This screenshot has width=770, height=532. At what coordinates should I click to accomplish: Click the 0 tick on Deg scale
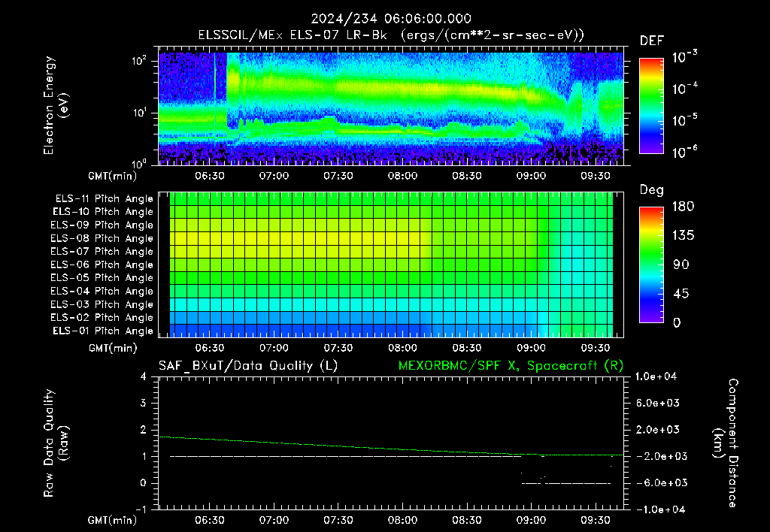click(677, 322)
